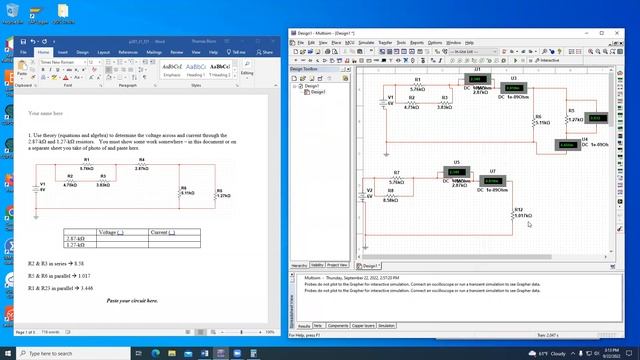The height and width of the screenshot is (360, 640).
Task: Click the Undo arrow in Word
Action: [x=33, y=42]
